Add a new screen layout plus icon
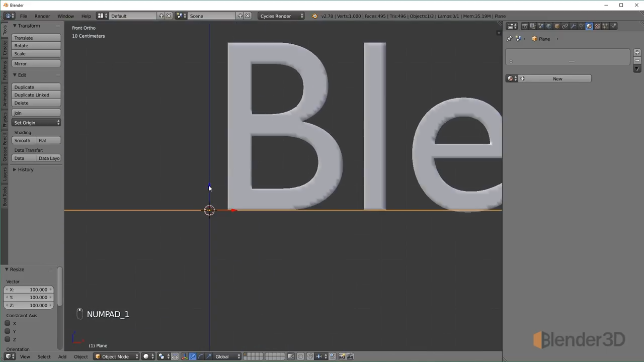 coord(162,16)
